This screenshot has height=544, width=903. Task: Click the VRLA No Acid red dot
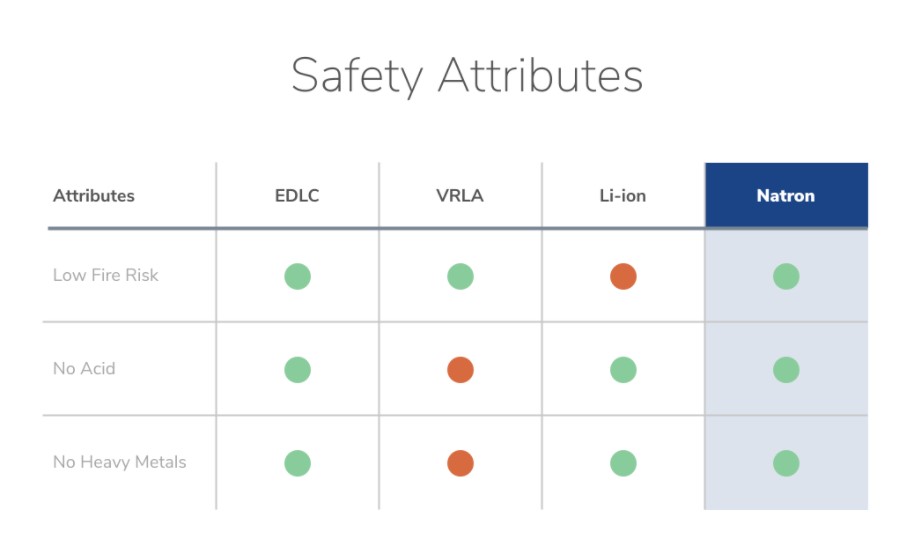click(460, 370)
